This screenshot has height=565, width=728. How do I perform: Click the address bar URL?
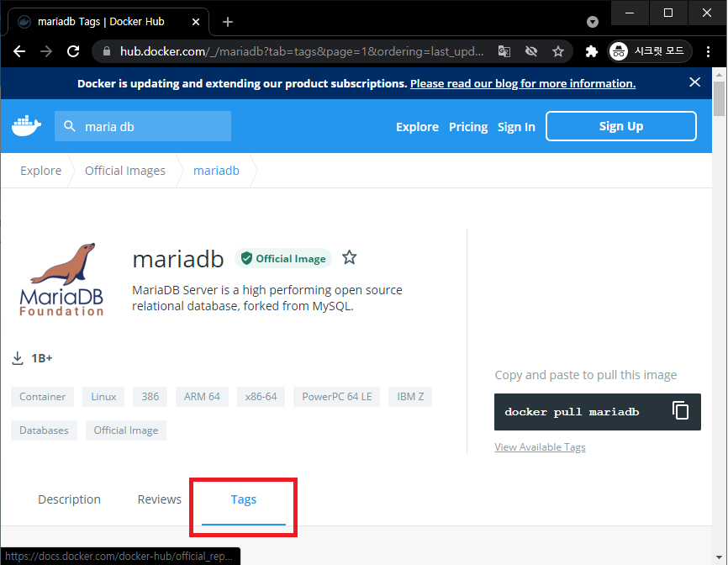pos(302,51)
